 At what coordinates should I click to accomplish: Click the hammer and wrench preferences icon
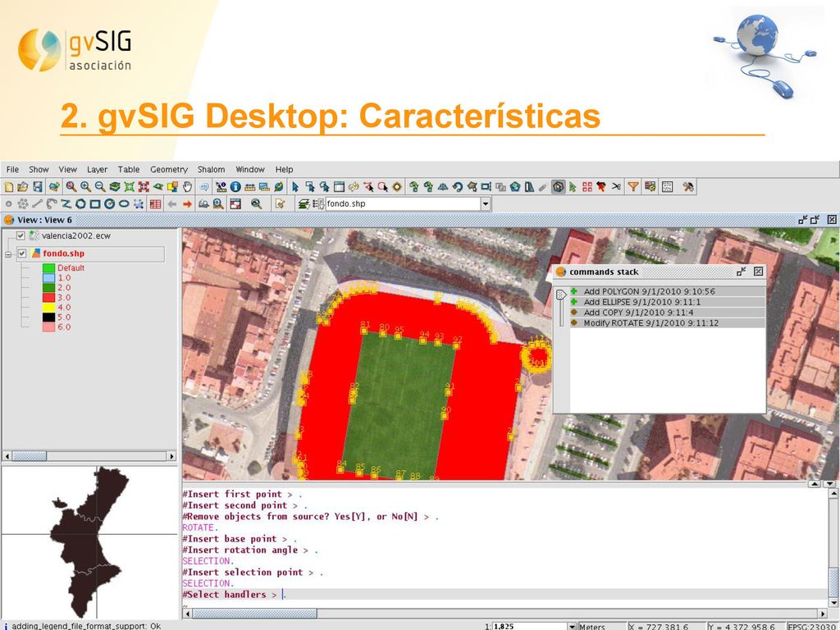(688, 187)
